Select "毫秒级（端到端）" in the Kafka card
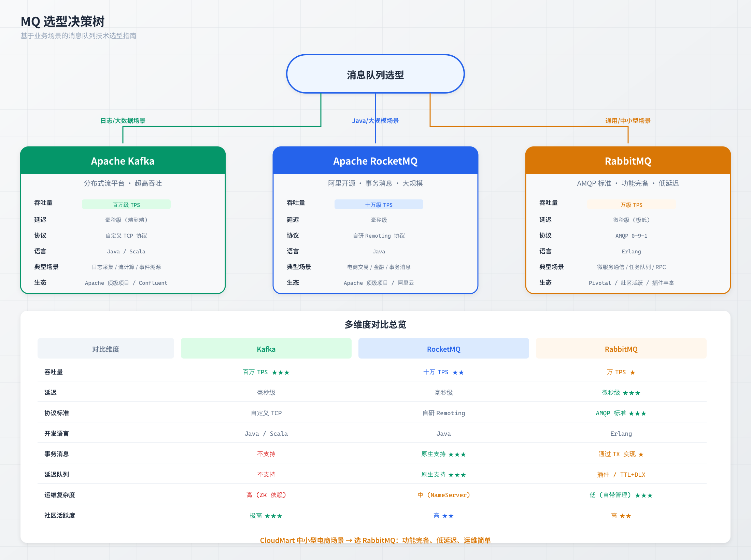 coord(126,220)
